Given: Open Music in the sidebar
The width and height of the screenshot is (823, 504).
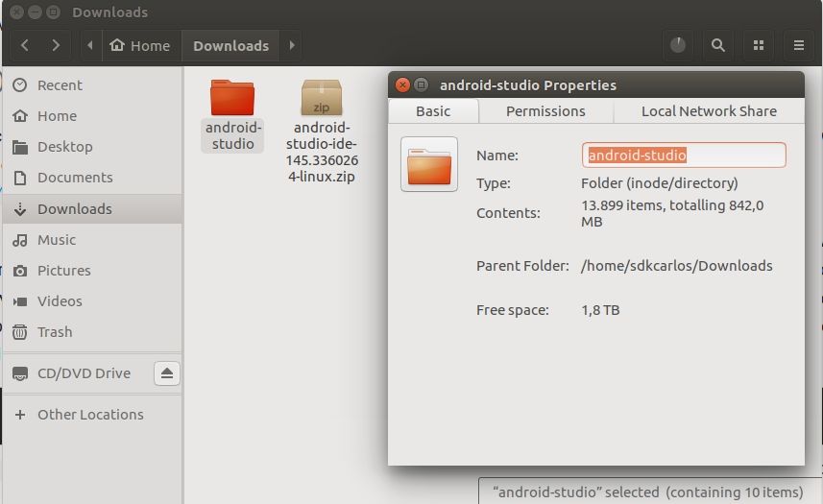Looking at the screenshot, I should [92, 240].
